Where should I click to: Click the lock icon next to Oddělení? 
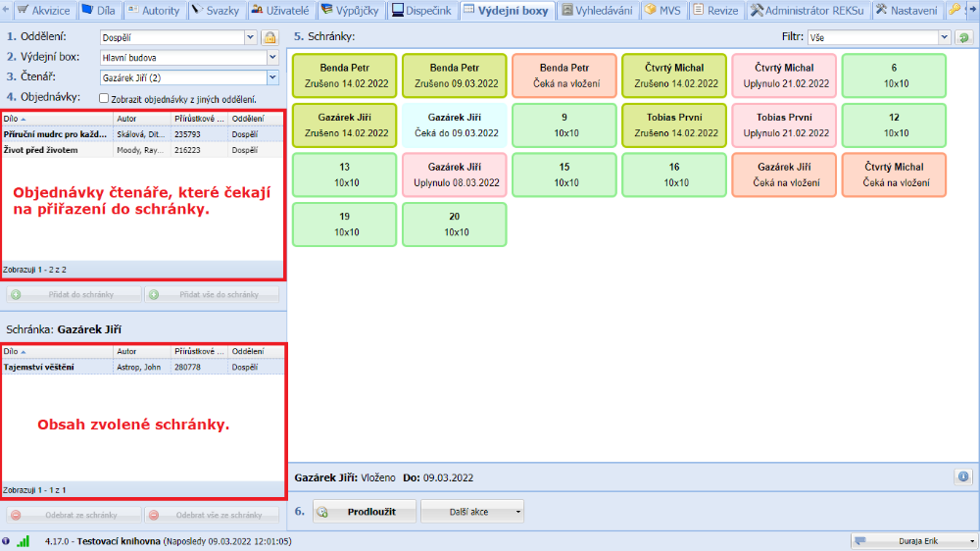269,37
